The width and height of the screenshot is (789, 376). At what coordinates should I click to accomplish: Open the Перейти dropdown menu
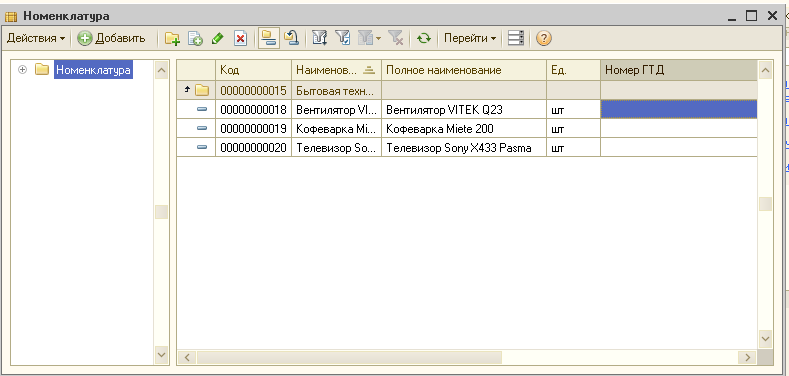(470, 38)
